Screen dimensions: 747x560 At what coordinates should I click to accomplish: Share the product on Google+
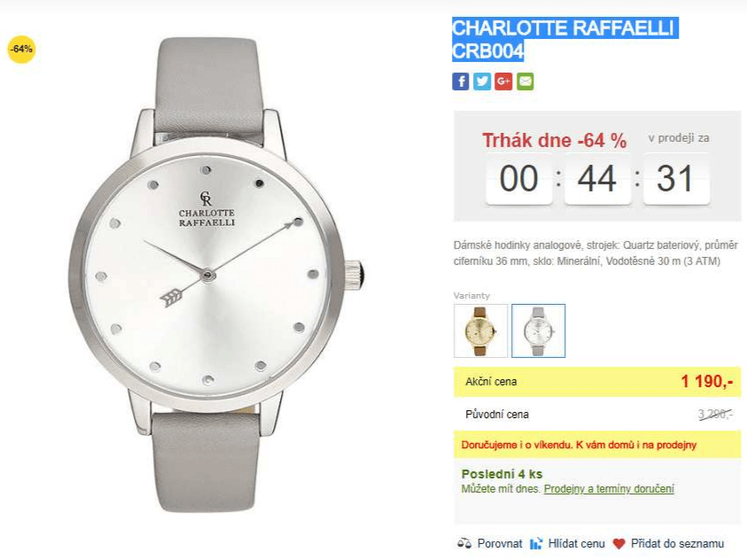coord(503,82)
